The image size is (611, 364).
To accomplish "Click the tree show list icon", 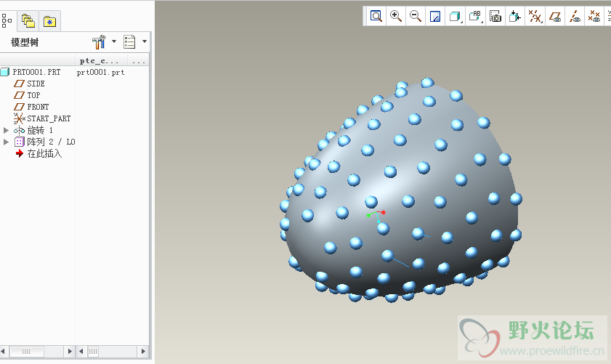I will click(x=129, y=41).
